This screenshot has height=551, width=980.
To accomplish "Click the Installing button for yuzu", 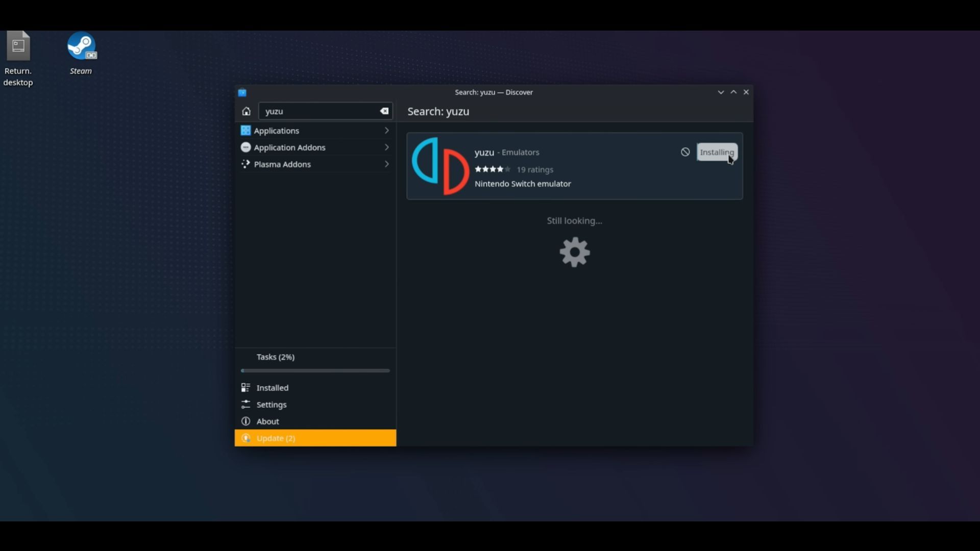I will (716, 152).
